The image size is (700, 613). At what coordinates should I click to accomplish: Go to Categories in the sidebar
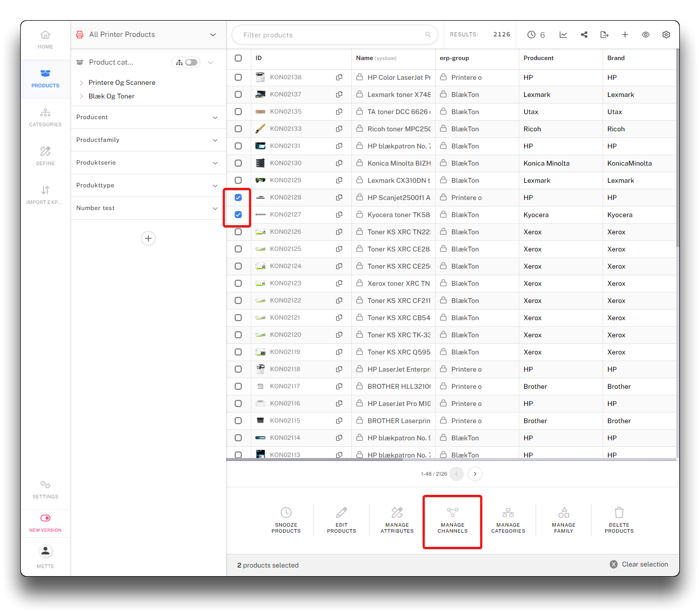pyautogui.click(x=45, y=117)
